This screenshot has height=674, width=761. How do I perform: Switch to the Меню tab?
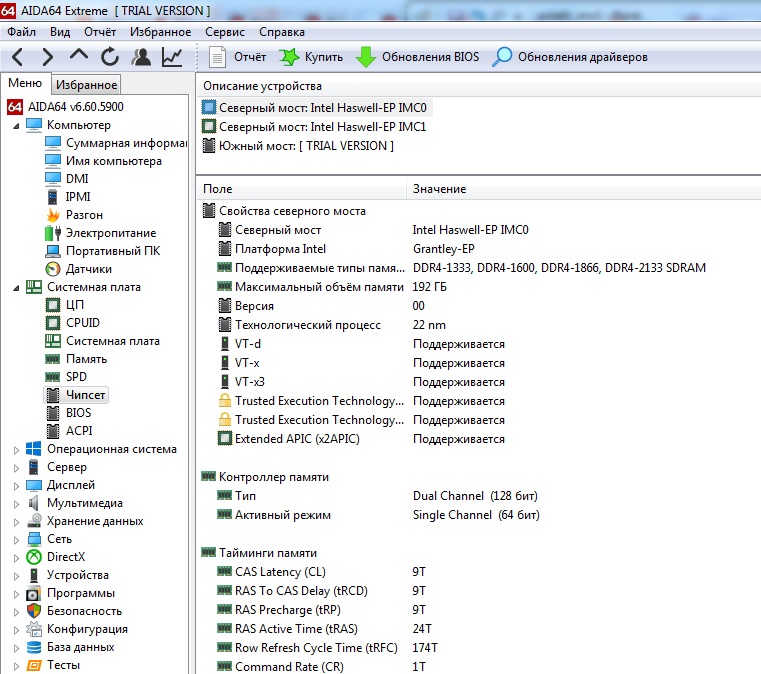tap(25, 83)
